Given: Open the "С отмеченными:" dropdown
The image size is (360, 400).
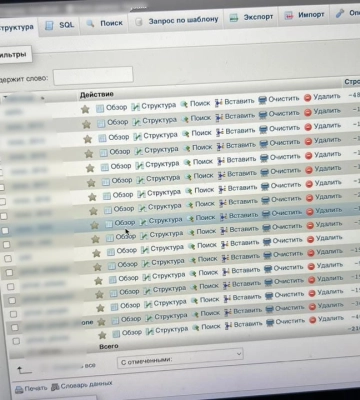Looking at the screenshot, I should (180, 359).
